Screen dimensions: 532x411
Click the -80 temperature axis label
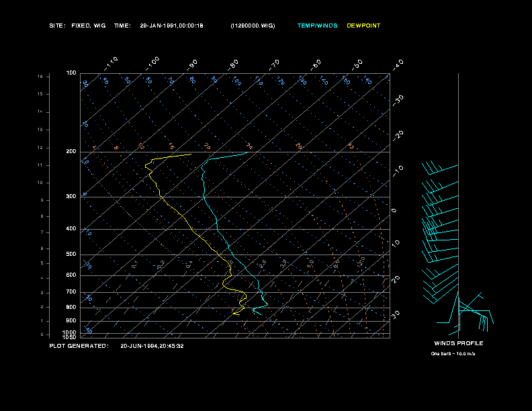click(x=233, y=65)
